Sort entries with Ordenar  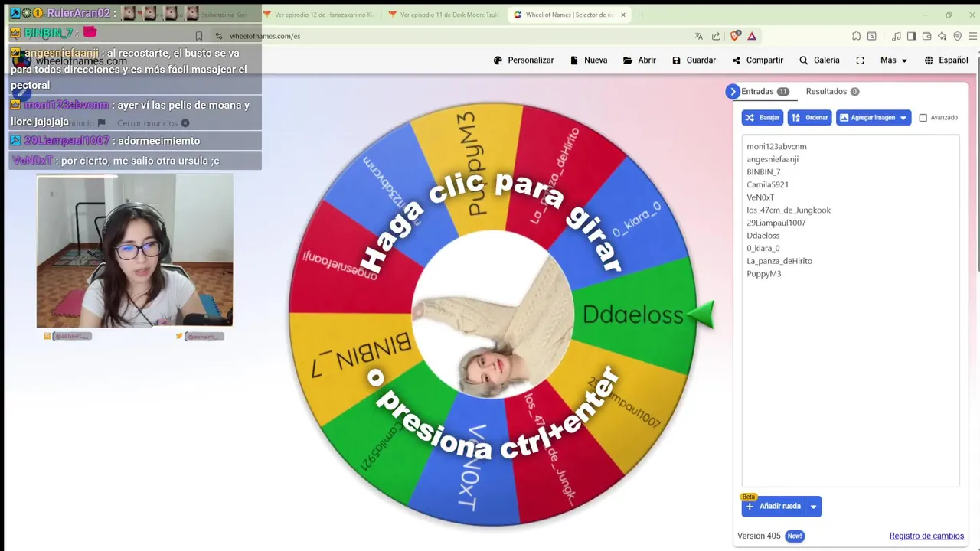point(809,118)
